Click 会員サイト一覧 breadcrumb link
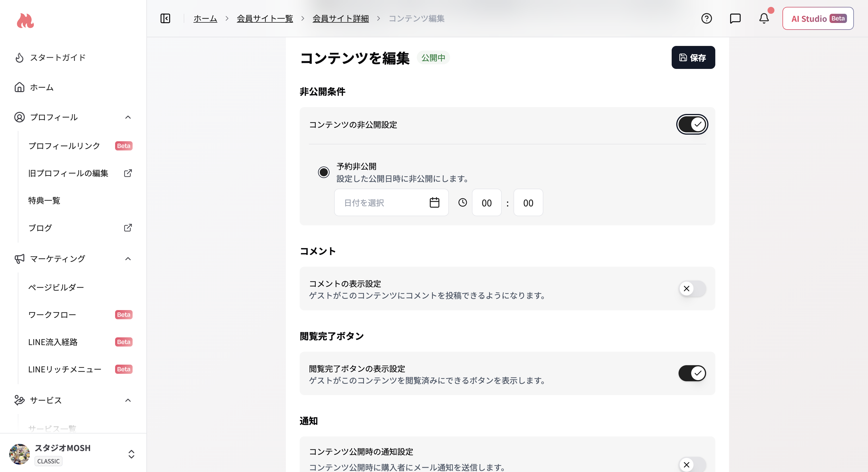The image size is (868, 472). 265,19
